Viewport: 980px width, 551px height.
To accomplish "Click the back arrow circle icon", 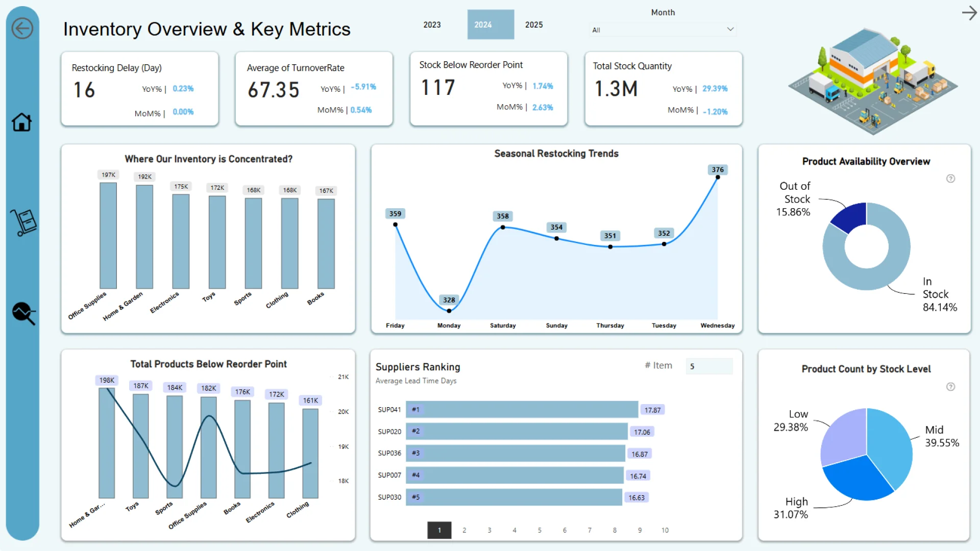I will tap(22, 28).
